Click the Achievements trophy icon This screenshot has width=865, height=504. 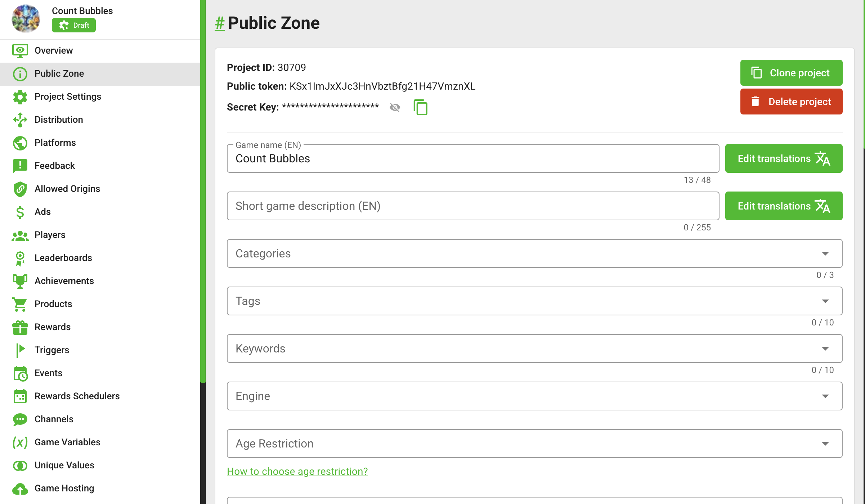20,281
